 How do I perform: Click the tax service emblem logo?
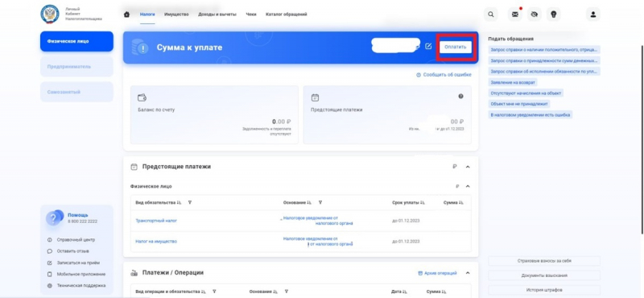pos(50,14)
